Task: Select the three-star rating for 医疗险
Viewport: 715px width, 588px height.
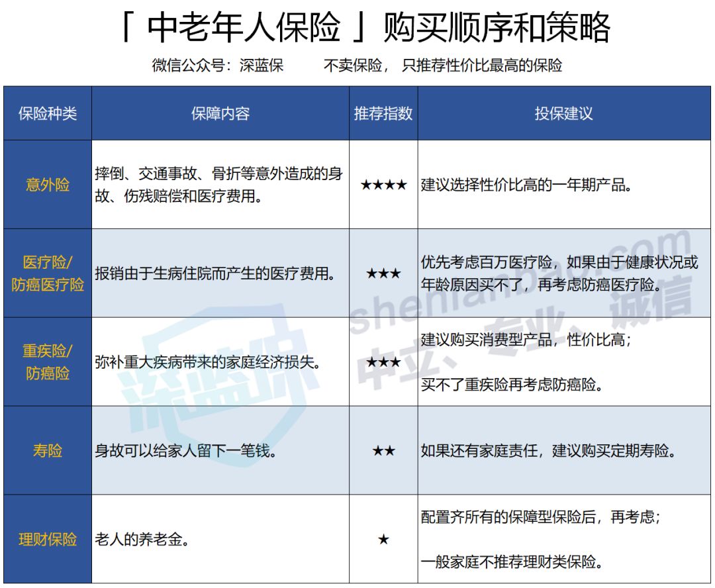Action: 383,273
